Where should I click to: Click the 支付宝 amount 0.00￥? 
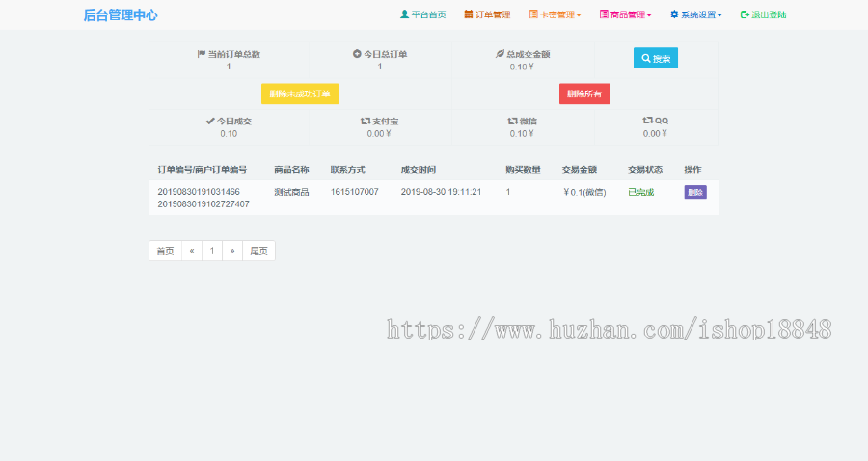pyautogui.click(x=379, y=134)
